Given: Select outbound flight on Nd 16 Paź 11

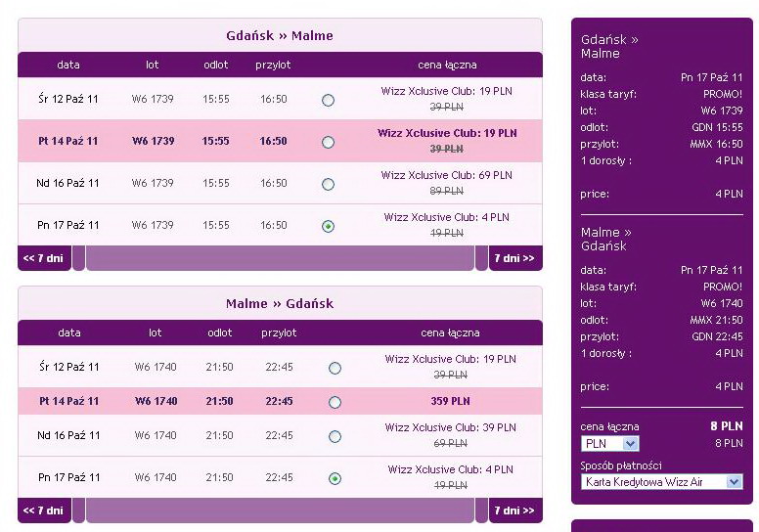Looking at the screenshot, I should (328, 185).
